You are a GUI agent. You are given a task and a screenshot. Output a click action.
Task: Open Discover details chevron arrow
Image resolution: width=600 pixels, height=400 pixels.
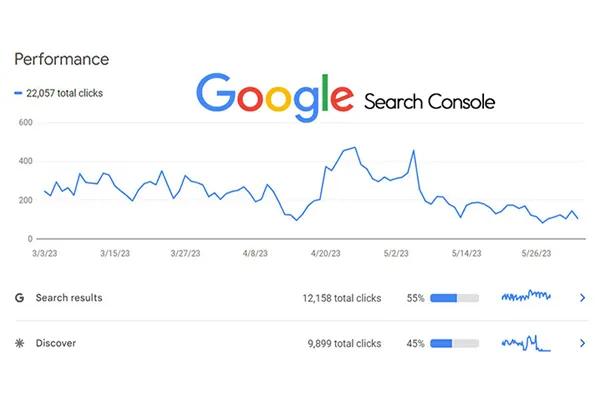click(x=582, y=343)
